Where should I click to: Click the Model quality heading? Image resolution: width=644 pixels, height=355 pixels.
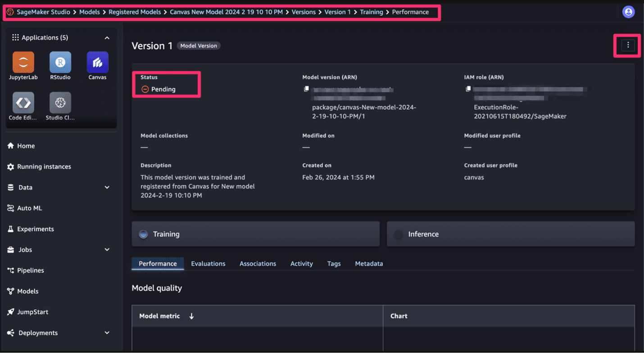click(x=157, y=288)
